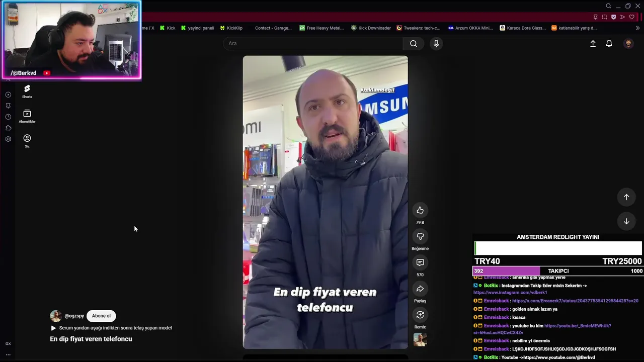This screenshot has height=362, width=644.
Task: Click the YouTube search magnifier button
Action: (414, 43)
